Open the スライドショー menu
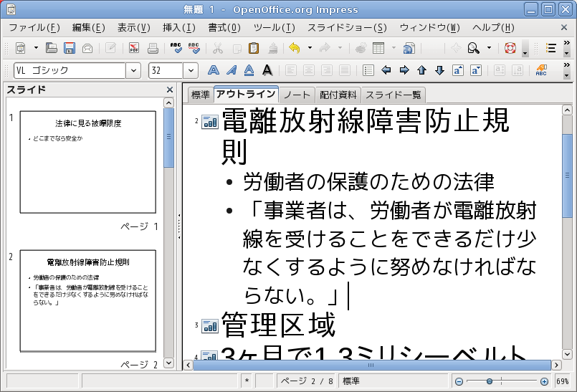 pyautogui.click(x=347, y=28)
